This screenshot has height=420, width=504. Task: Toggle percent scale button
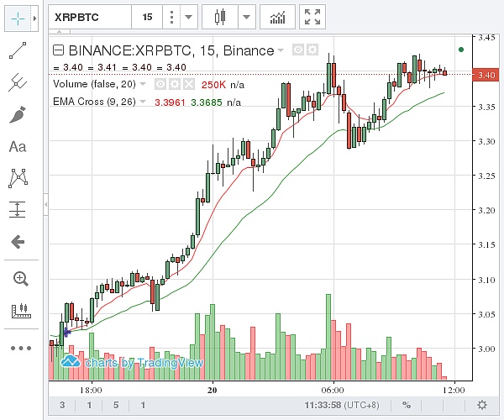[407, 405]
